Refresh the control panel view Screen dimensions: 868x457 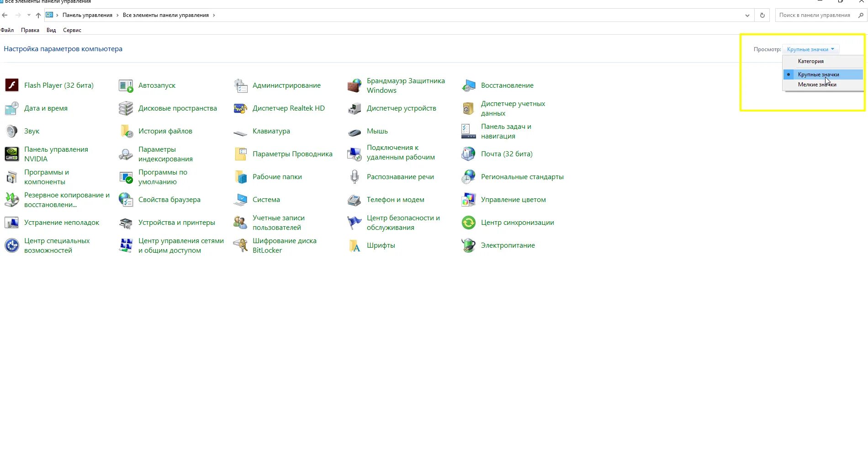(762, 15)
